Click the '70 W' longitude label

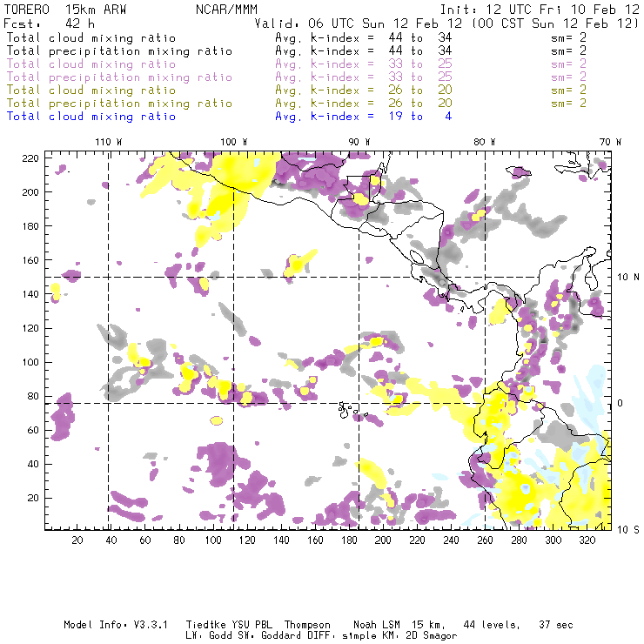point(610,142)
